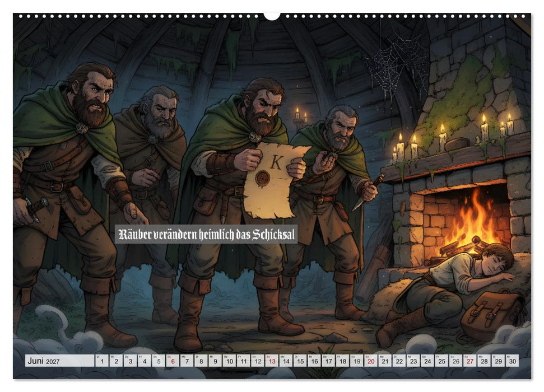Select day 18 in the calendar strip

(343, 361)
